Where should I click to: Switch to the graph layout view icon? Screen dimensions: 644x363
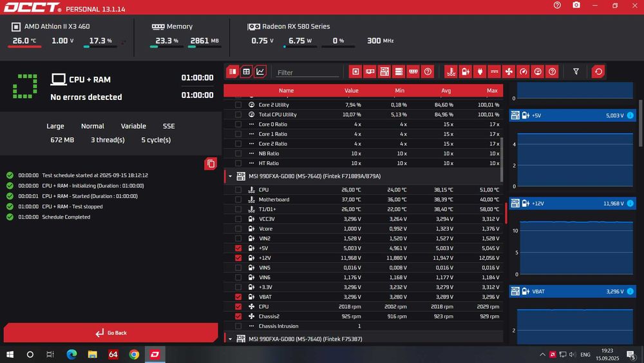coord(260,72)
